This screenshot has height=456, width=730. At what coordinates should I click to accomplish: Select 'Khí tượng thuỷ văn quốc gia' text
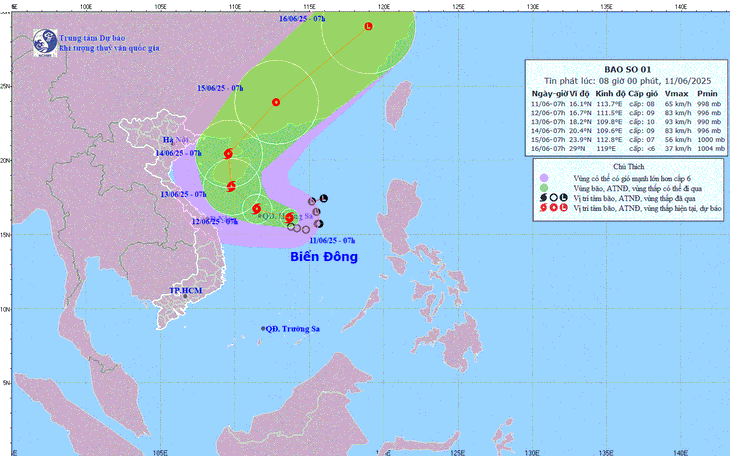click(109, 48)
